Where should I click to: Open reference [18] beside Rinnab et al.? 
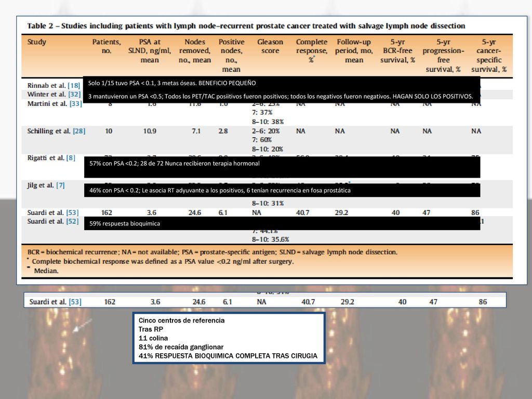(74, 86)
